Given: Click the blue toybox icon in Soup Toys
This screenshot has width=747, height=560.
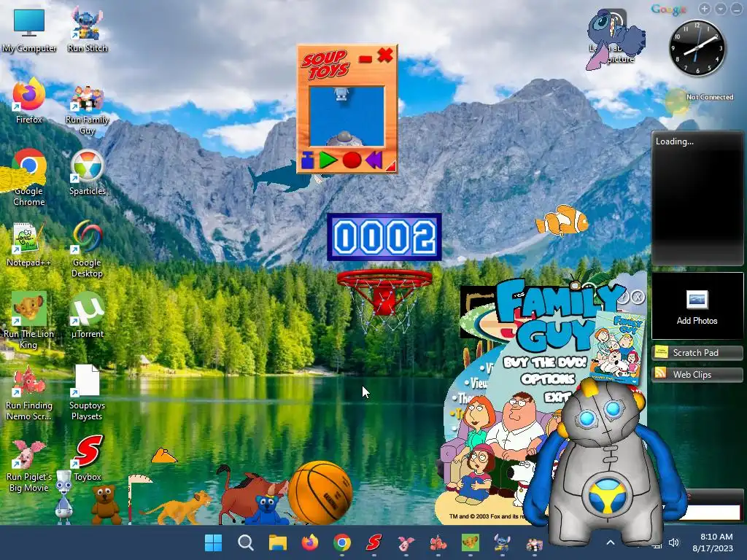Looking at the screenshot, I should point(308,160).
